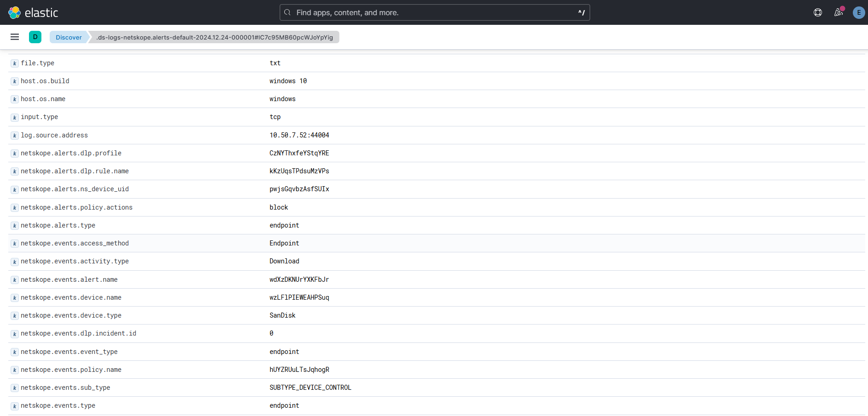
Task: Click the value SanDisk
Action: (282, 315)
